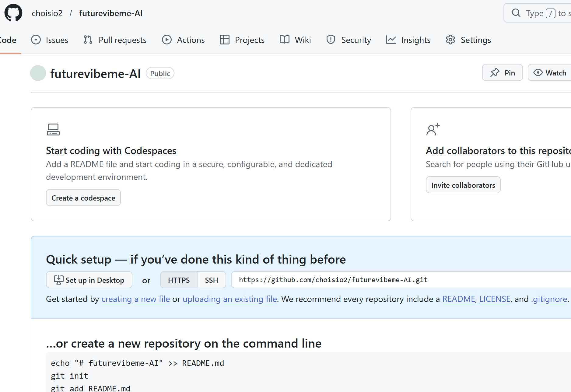
Task: Click the Quick setup heading
Action: pyautogui.click(x=196, y=259)
